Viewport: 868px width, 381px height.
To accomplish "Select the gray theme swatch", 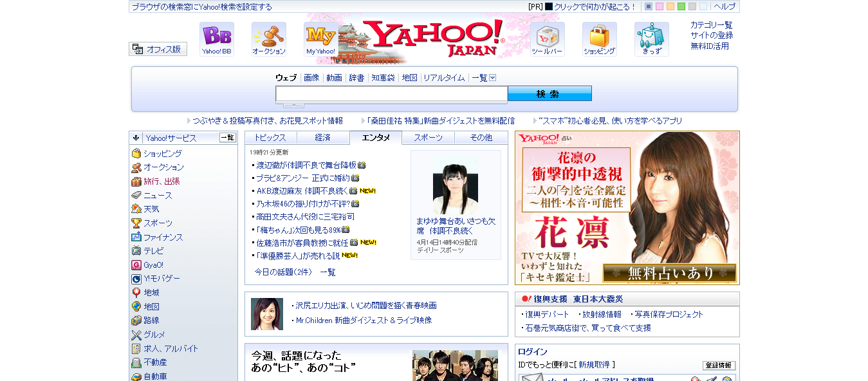I will click(692, 6).
